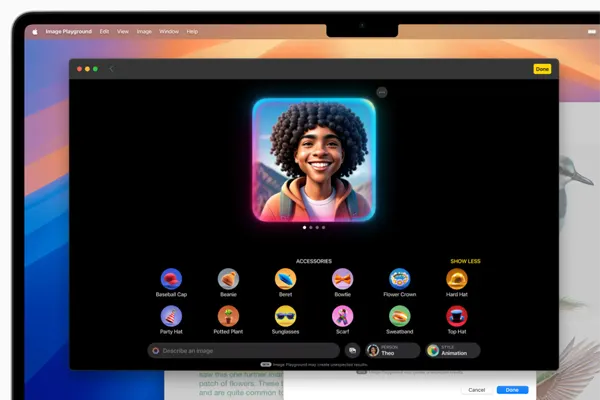The image size is (600, 400).
Task: Choose the Party Hat accessory
Action: [171, 316]
